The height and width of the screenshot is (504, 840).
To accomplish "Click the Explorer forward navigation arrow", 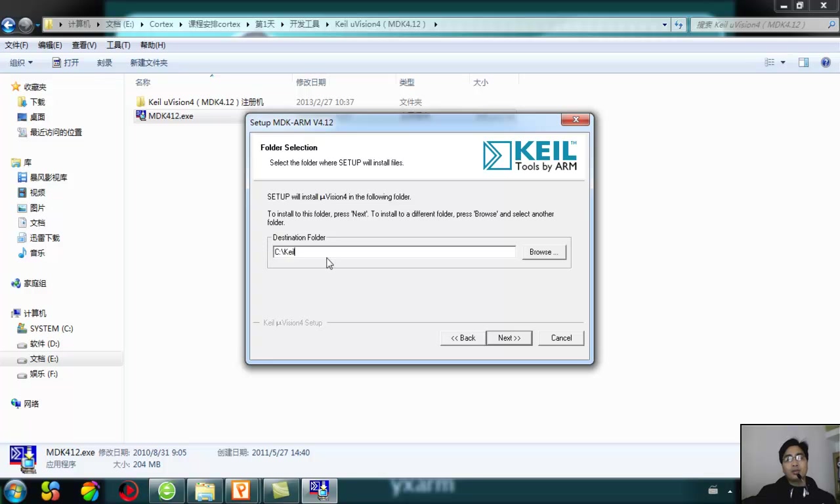I will 25,25.
